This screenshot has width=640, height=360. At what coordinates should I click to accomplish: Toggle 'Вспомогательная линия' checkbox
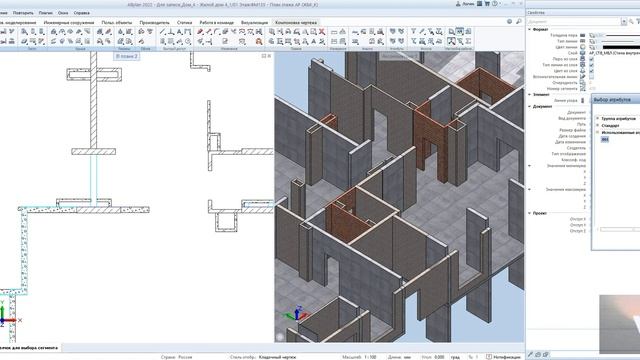tap(591, 77)
